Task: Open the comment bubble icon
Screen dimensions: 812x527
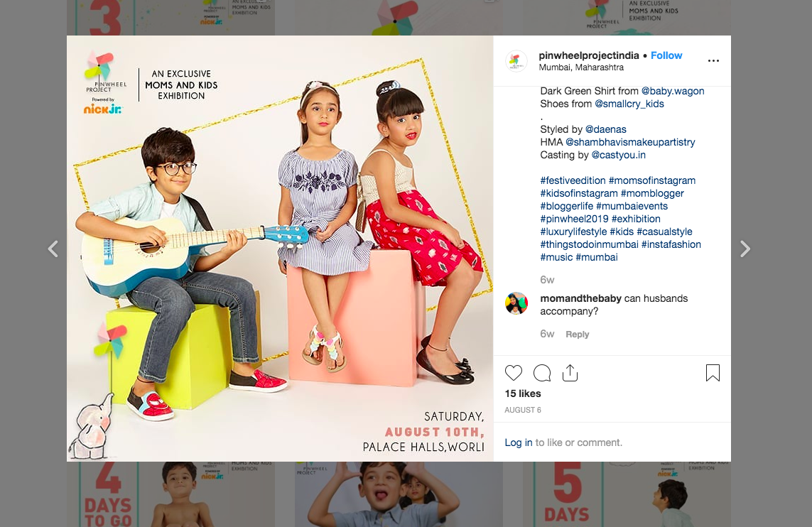Action: 541,373
